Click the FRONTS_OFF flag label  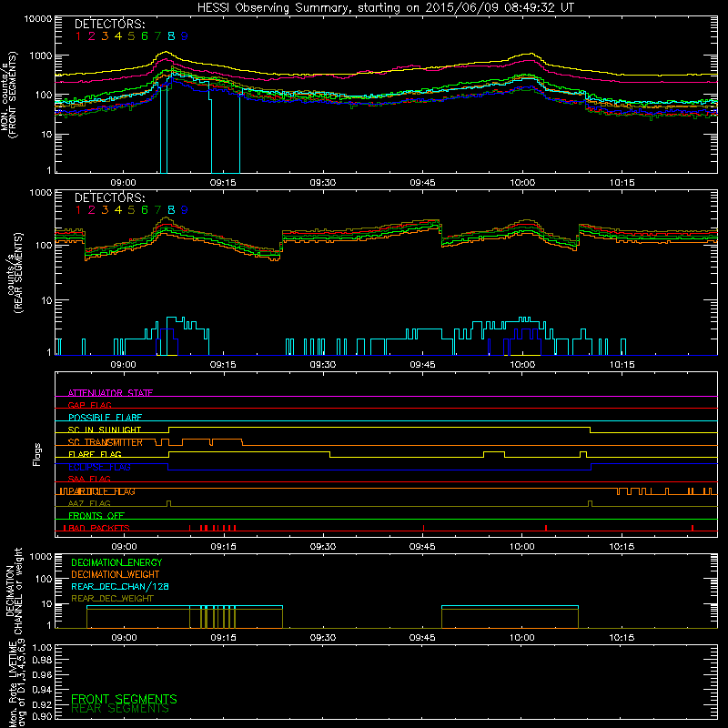pos(96,516)
